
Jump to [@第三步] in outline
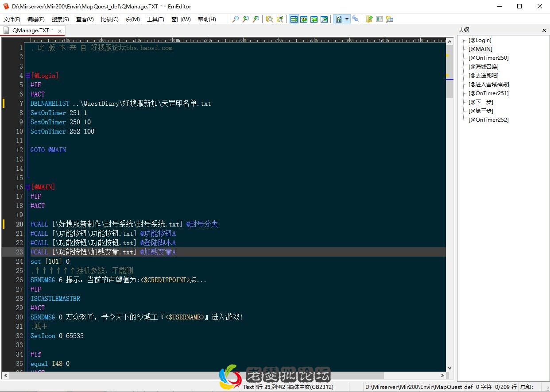click(x=480, y=111)
